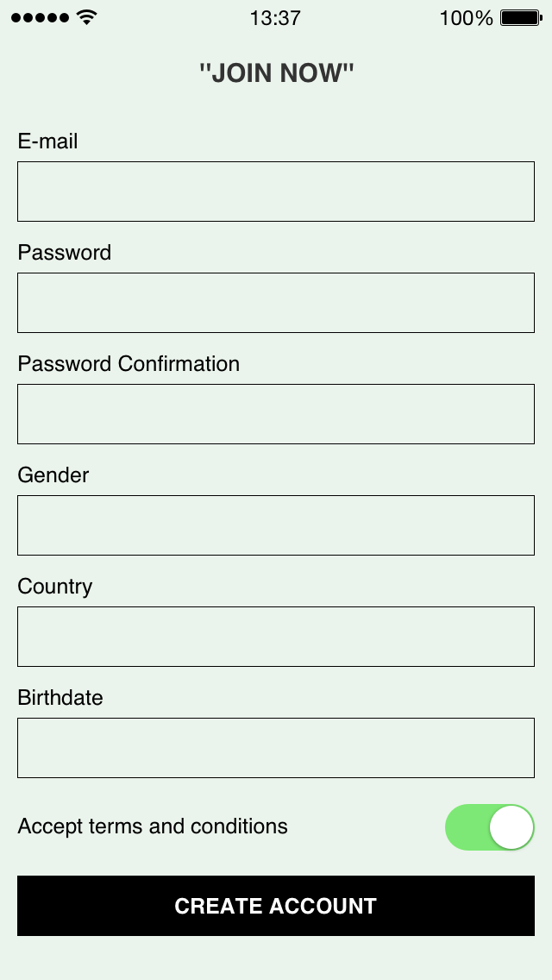Disable the Accept terms and conditions switch
Screen dimensions: 552x980
pos(489,827)
